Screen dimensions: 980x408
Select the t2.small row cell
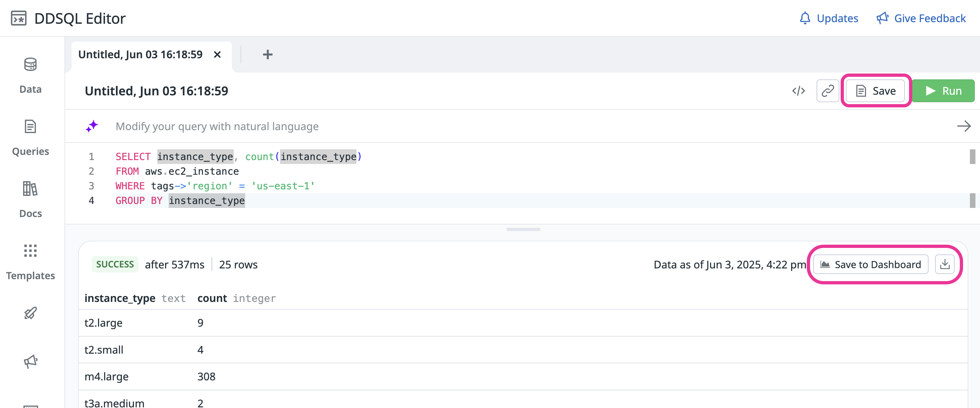[104, 350]
